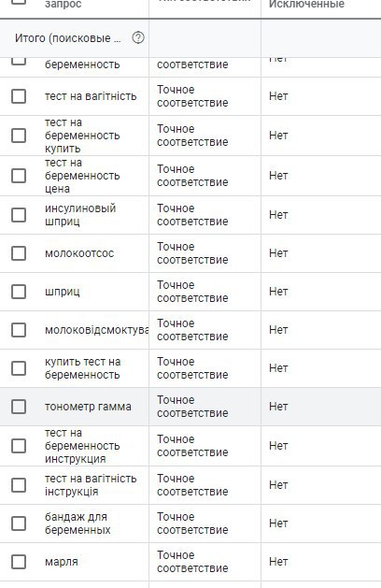Screen dimensions: 381x588
Task: Select the тест на беременность купить checkbox
Action: (x=19, y=136)
